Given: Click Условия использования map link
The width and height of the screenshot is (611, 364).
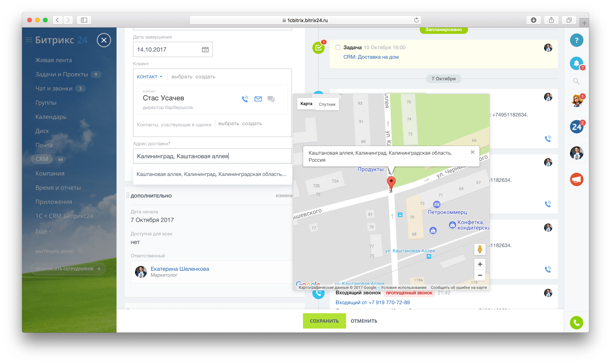Looking at the screenshot, I should (x=403, y=287).
